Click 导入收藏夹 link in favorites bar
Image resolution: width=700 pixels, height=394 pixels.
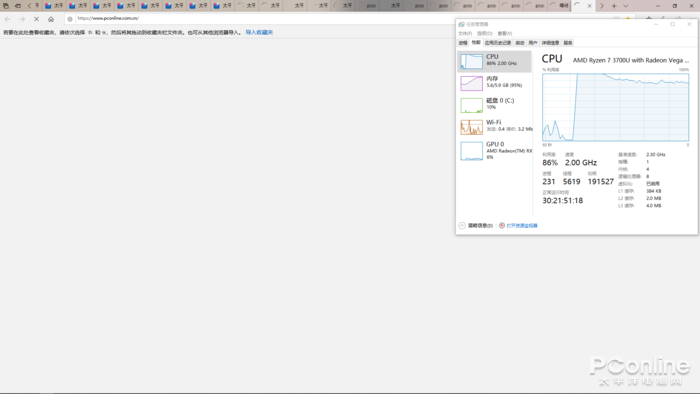pos(259,33)
